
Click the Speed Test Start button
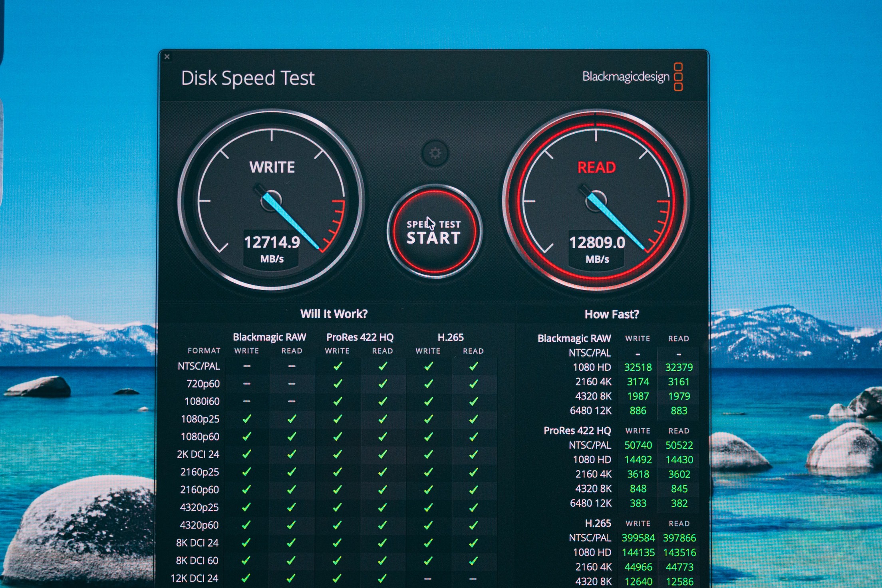[x=434, y=232]
